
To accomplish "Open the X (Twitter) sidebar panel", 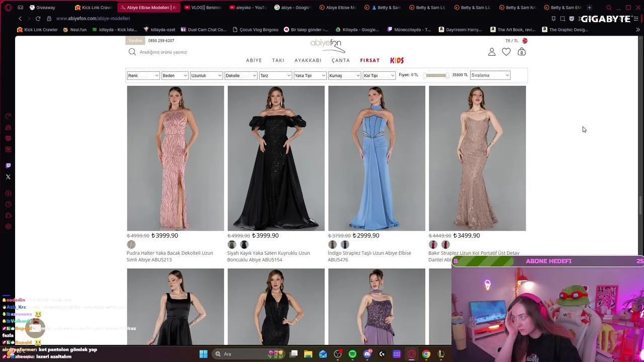I will [8, 177].
